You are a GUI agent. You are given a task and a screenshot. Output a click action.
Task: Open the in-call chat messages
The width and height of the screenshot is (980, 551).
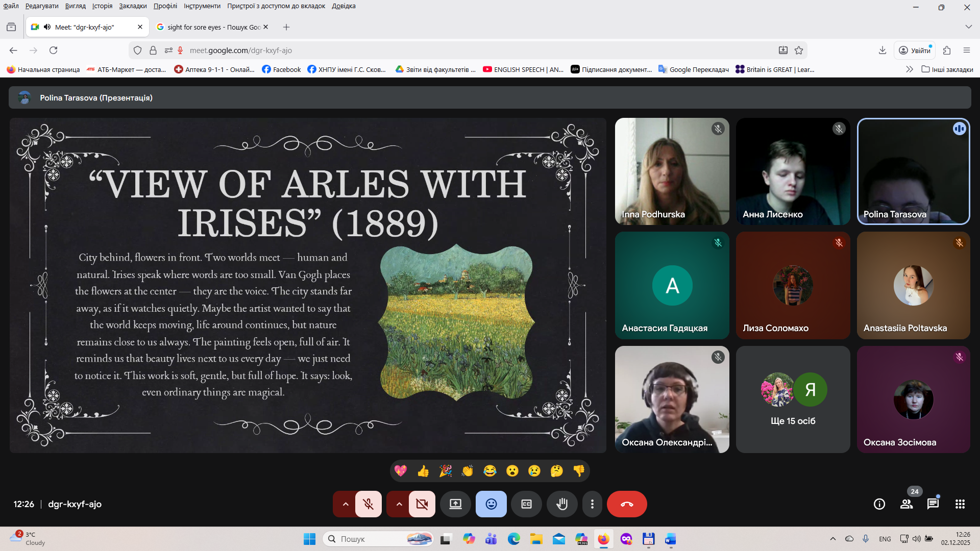933,504
